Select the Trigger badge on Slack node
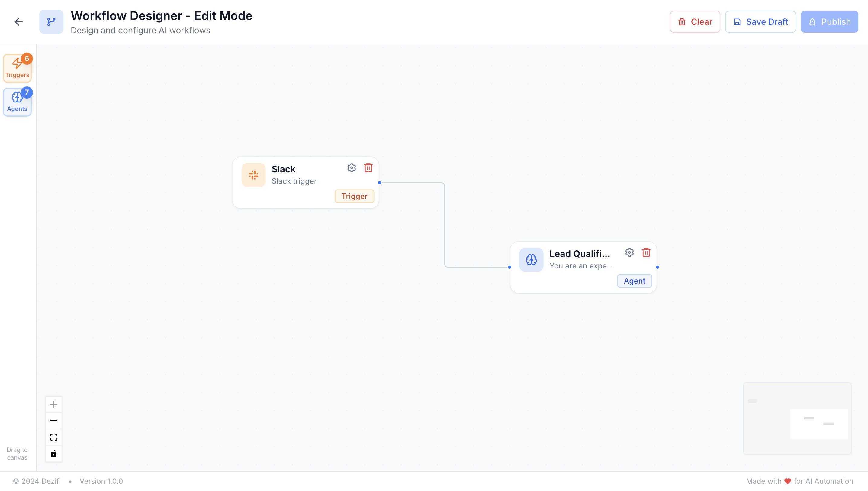868x491 pixels. [354, 196]
